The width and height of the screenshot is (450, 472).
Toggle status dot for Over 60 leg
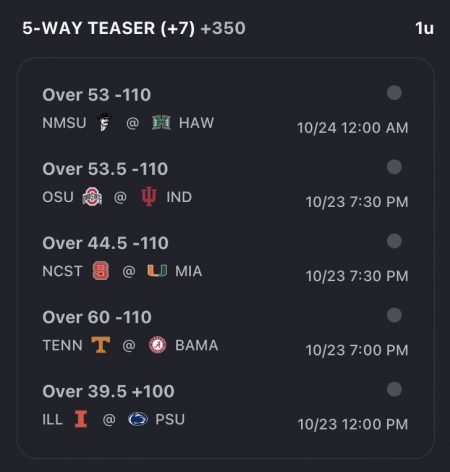394,315
